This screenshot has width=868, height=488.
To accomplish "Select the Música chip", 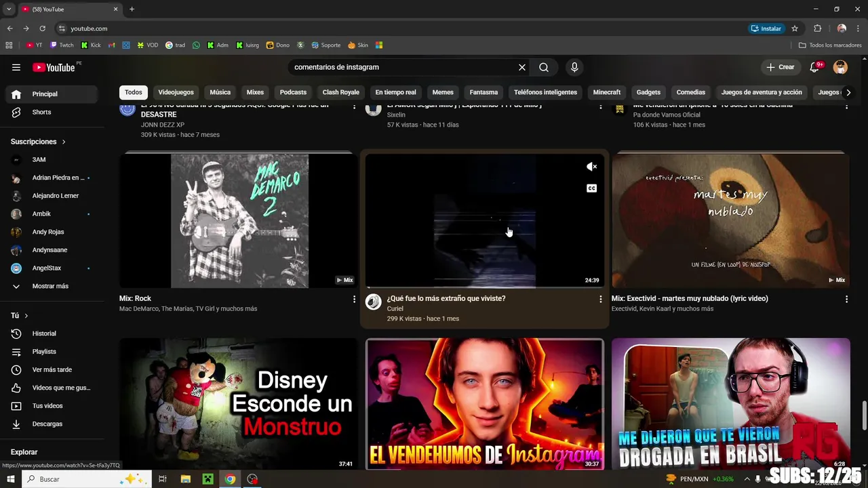I will tap(220, 92).
